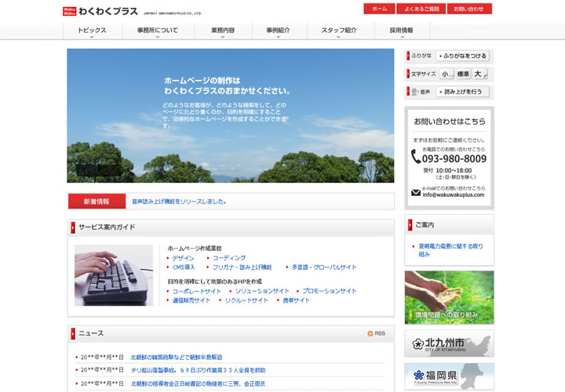The width and height of the screenshot is (565, 392).
Task: Open the 採用情報 menu
Action: tap(402, 31)
